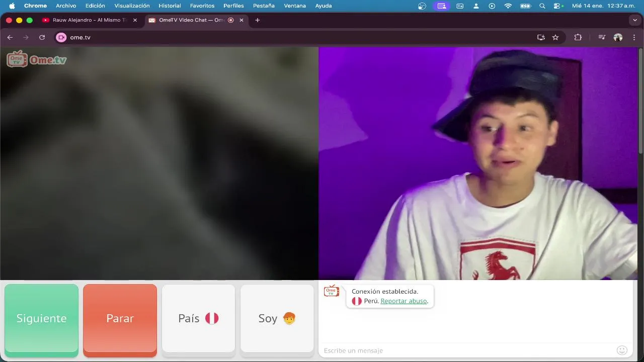
Task: Click the OmeTV logo
Action: pyautogui.click(x=37, y=59)
